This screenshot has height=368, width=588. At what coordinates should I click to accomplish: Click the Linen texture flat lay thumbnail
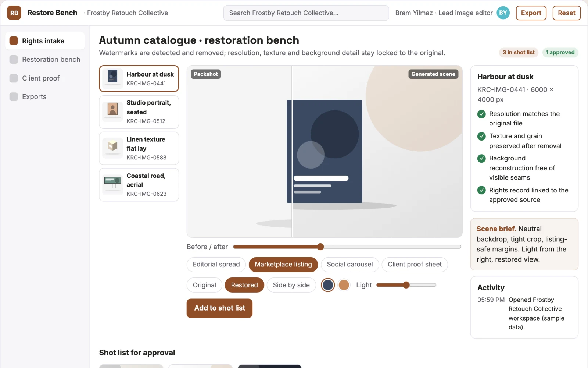[x=112, y=148]
